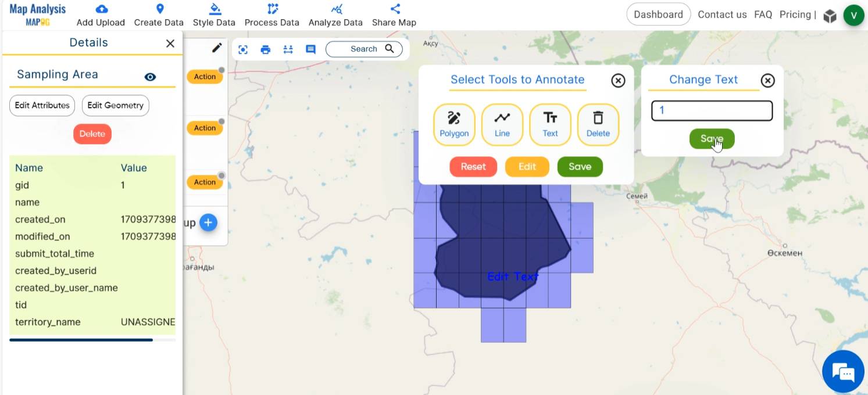
Task: Click the Change Text input field
Action: (x=712, y=110)
